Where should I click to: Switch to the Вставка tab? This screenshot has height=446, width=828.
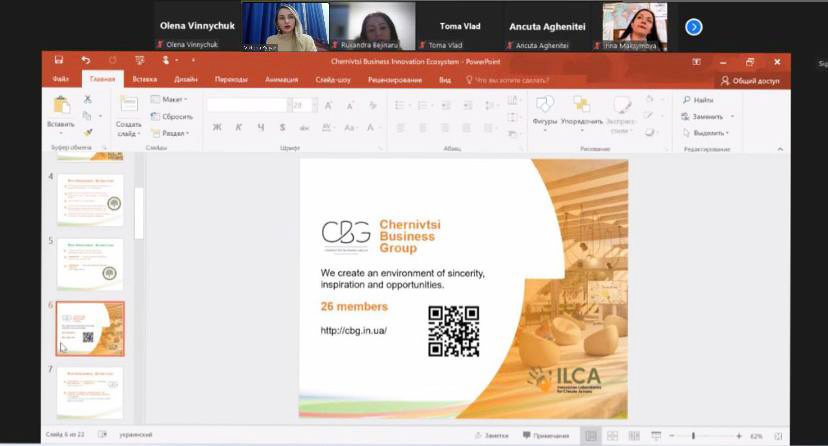[x=145, y=79]
